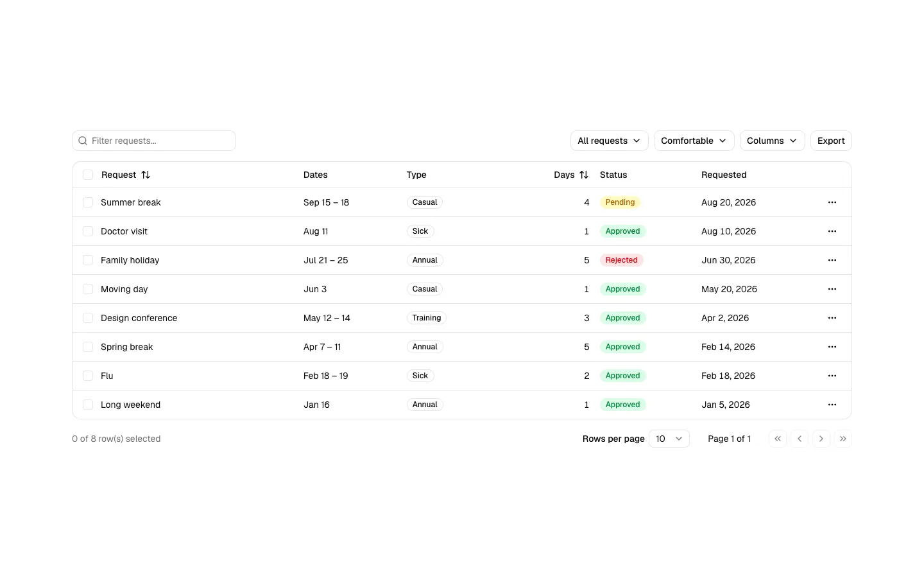Change the rows per page dropdown

point(669,439)
